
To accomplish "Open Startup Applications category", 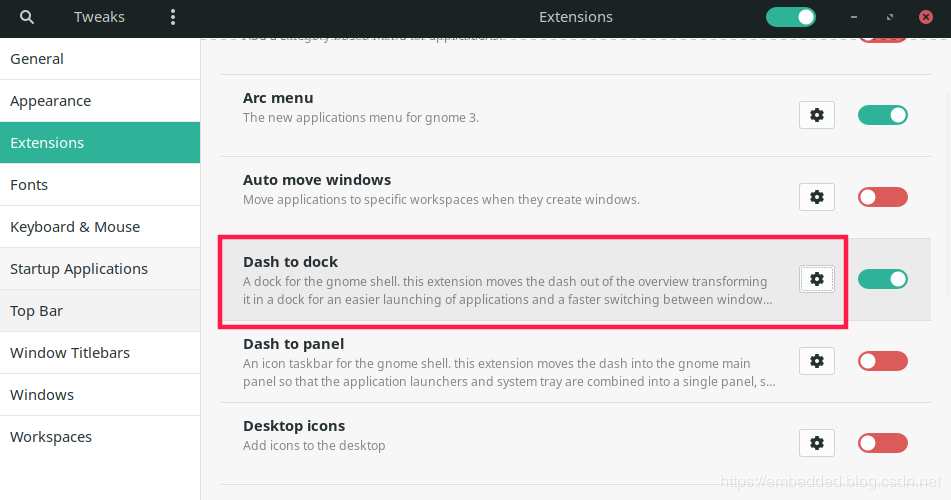I will coord(100,269).
